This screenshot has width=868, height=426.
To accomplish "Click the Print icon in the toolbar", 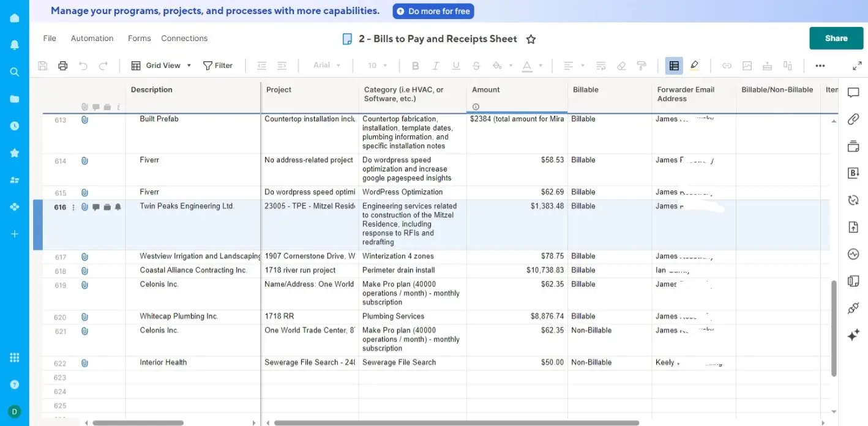I will click(x=62, y=65).
